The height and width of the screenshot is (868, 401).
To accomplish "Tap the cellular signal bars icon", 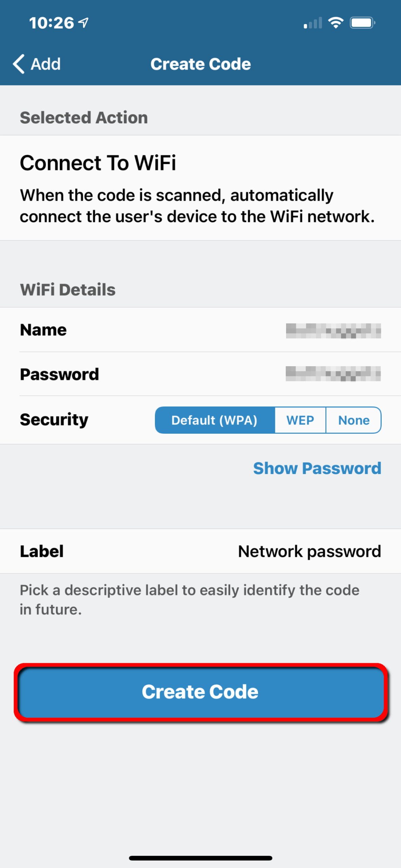I will pos(313,23).
